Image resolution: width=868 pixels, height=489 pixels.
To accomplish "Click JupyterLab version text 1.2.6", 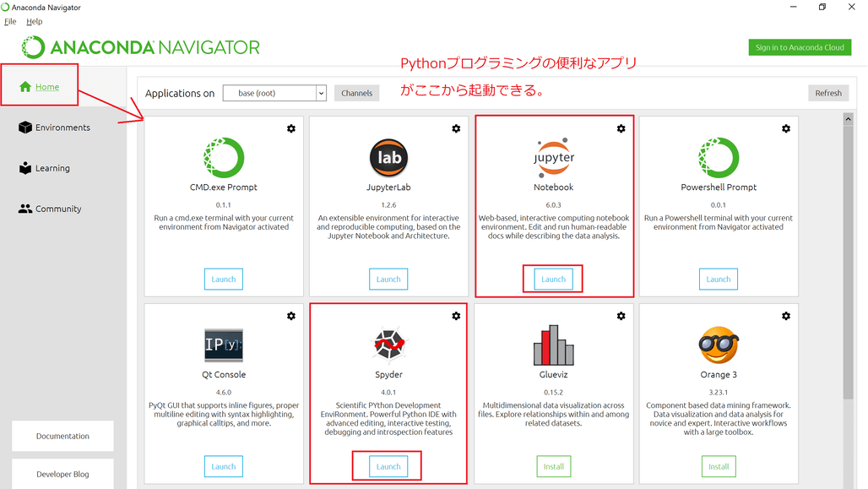I will (x=388, y=205).
